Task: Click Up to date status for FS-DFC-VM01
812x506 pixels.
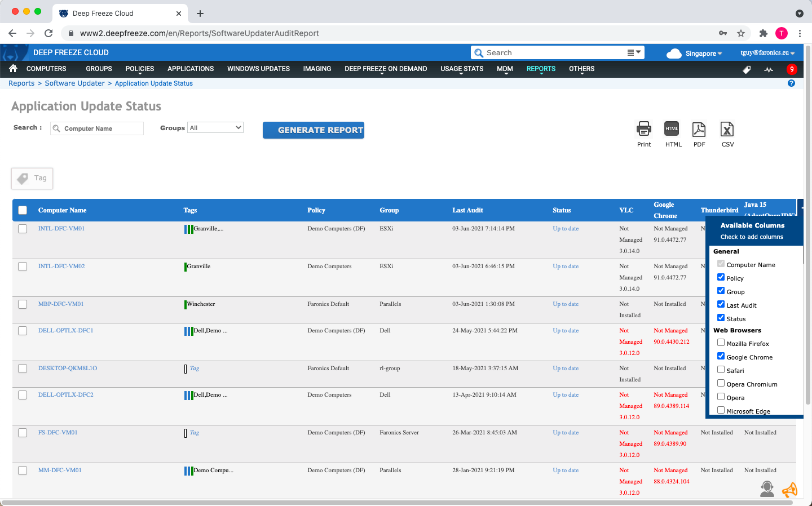Action: click(566, 433)
